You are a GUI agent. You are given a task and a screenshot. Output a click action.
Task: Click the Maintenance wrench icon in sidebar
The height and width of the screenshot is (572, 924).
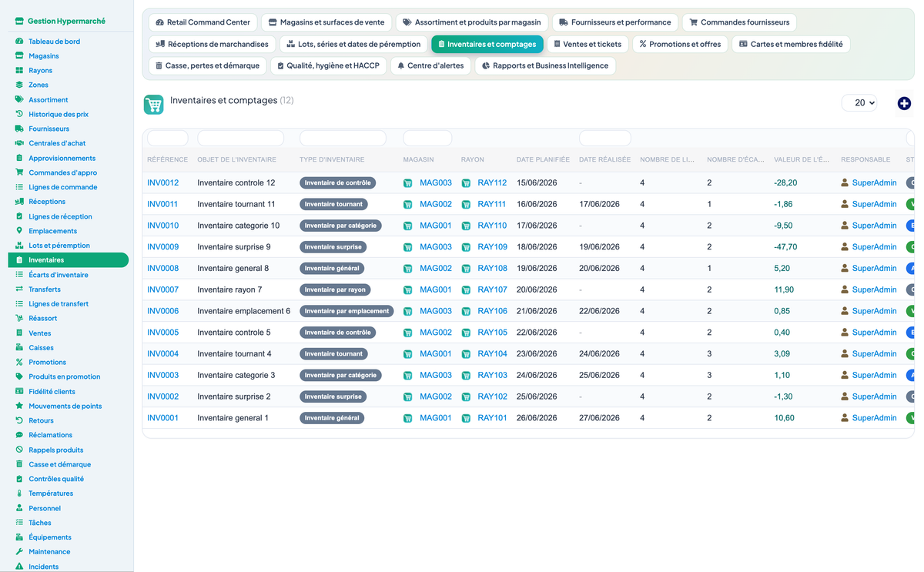tap(19, 552)
